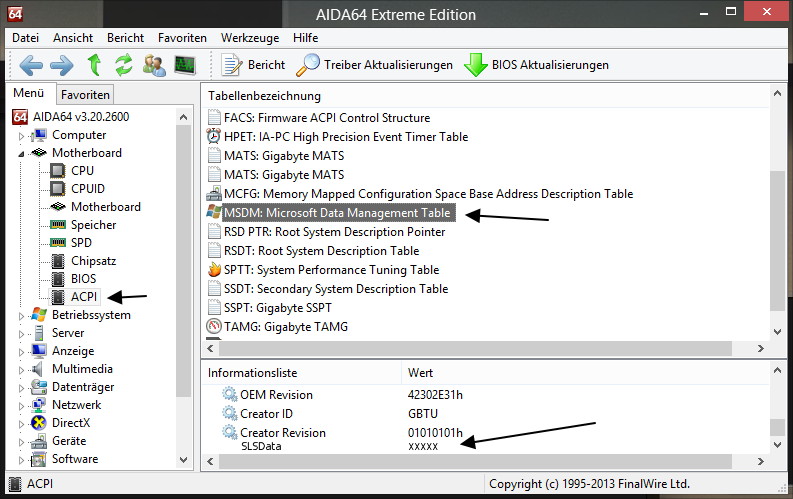Open the Hilfe menu
The image size is (793, 499).
(x=305, y=38)
